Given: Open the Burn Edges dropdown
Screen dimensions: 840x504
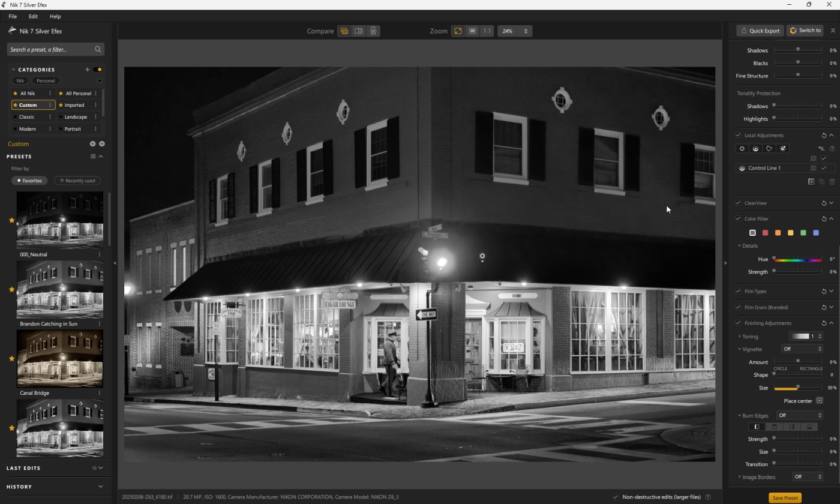Looking at the screenshot, I should tap(799, 415).
